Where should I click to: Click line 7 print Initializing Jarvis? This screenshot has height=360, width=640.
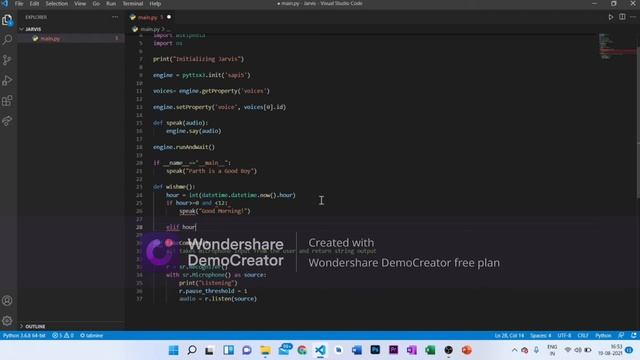[x=198, y=59]
